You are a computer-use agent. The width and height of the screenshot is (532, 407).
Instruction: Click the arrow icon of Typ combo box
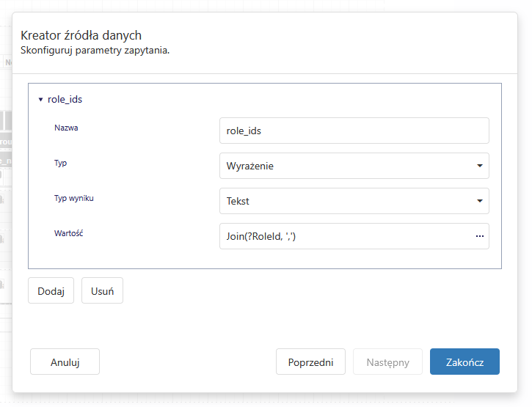pos(480,166)
